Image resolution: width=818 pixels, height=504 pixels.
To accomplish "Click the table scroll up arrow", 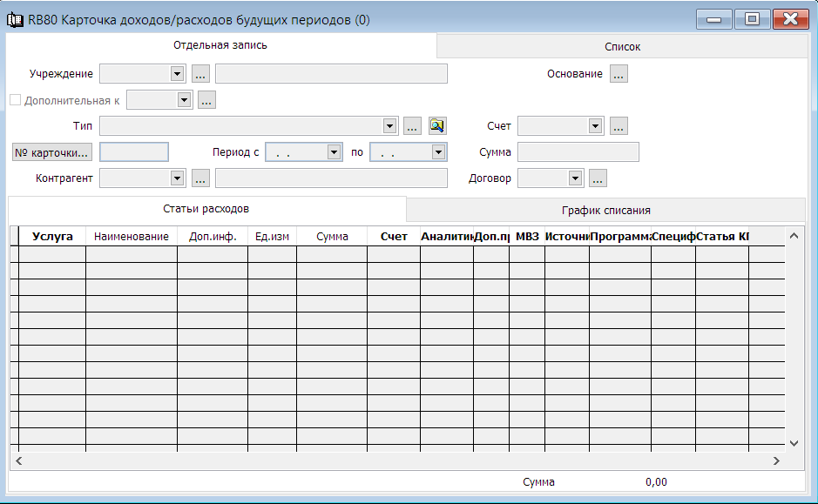I will [794, 236].
